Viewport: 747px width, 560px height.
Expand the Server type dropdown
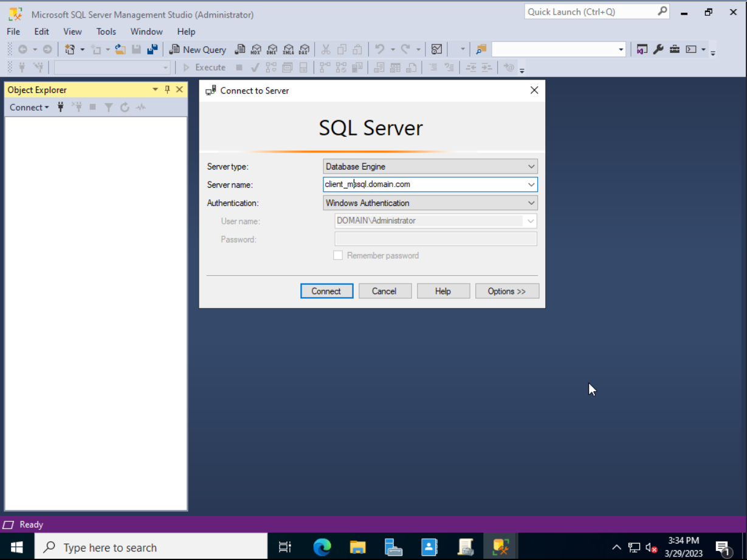[x=531, y=166]
